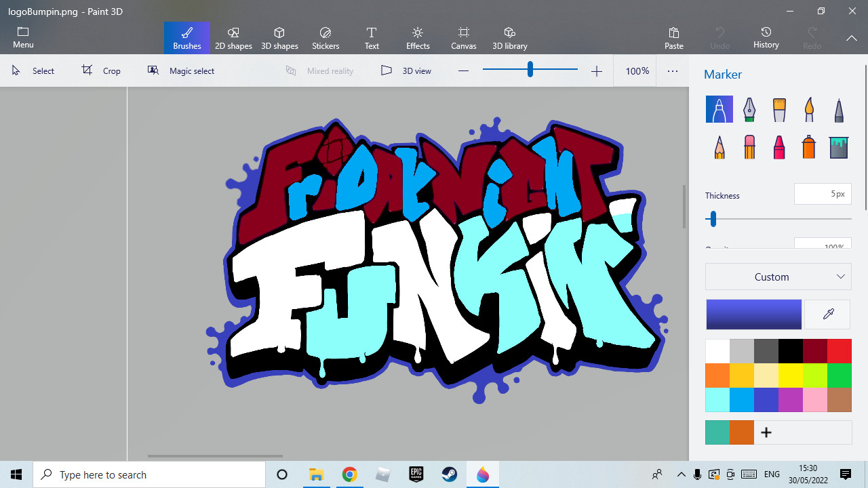Pick the black color swatch
This screenshot has height=488, width=868.
pos(791,351)
